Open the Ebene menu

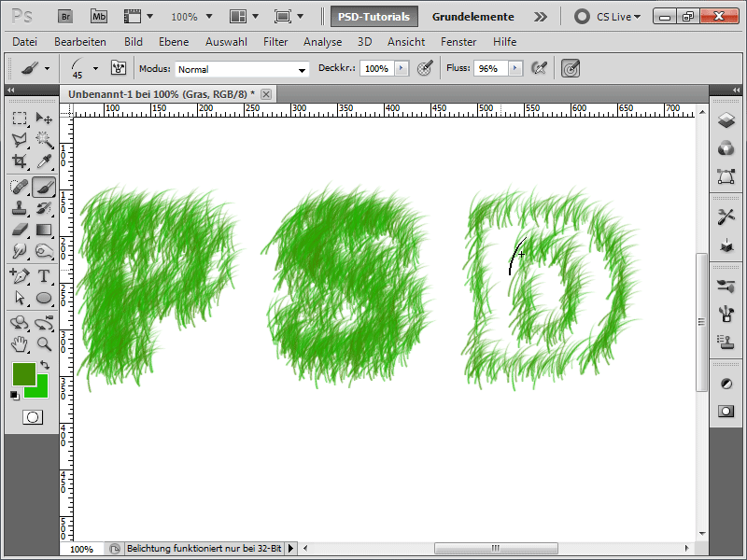174,42
